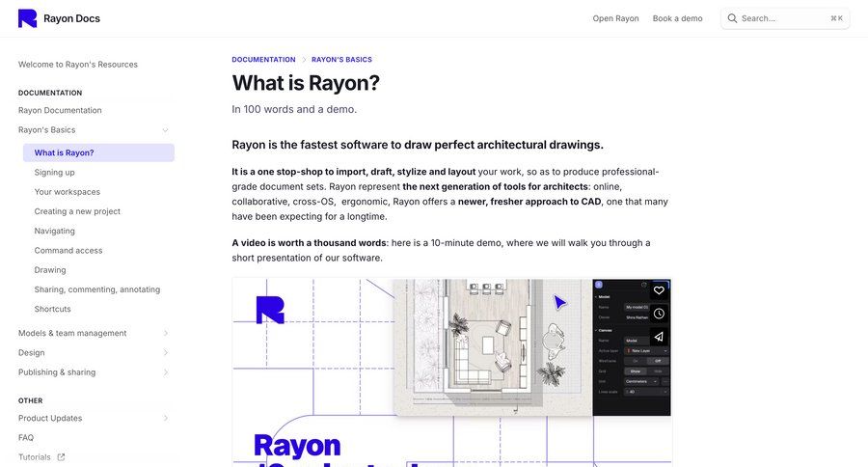Open the Command access page
The width and height of the screenshot is (868, 467).
click(68, 251)
